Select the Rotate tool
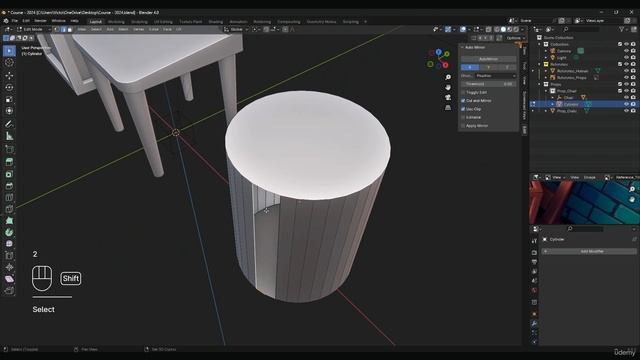 click(x=9, y=87)
